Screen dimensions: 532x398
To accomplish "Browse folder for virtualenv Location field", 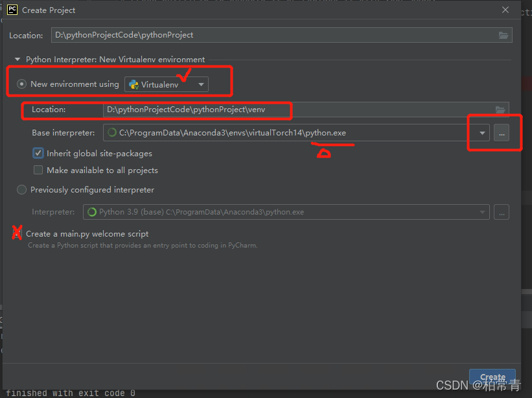I will pos(500,110).
